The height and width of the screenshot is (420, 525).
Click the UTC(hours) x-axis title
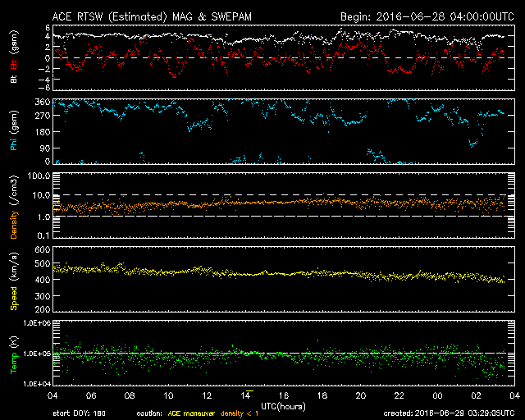coord(284,405)
